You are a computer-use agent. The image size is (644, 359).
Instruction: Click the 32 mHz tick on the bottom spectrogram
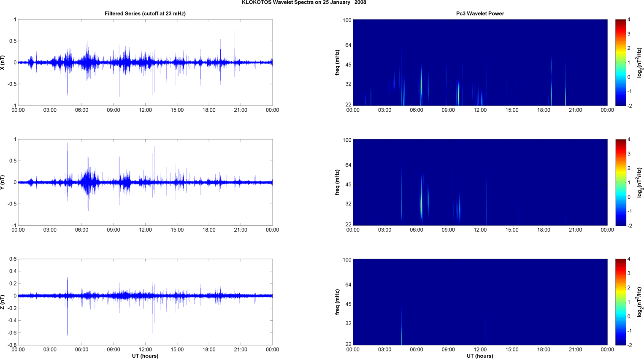click(x=348, y=323)
